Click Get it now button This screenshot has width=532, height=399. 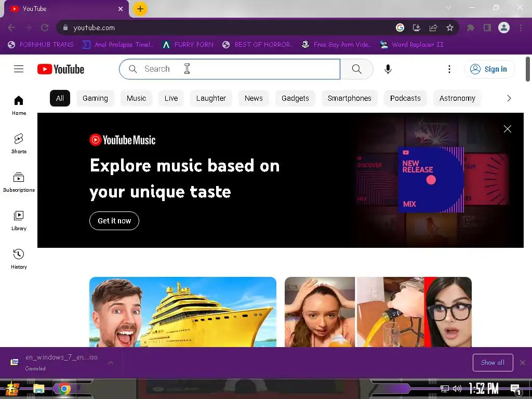point(114,220)
